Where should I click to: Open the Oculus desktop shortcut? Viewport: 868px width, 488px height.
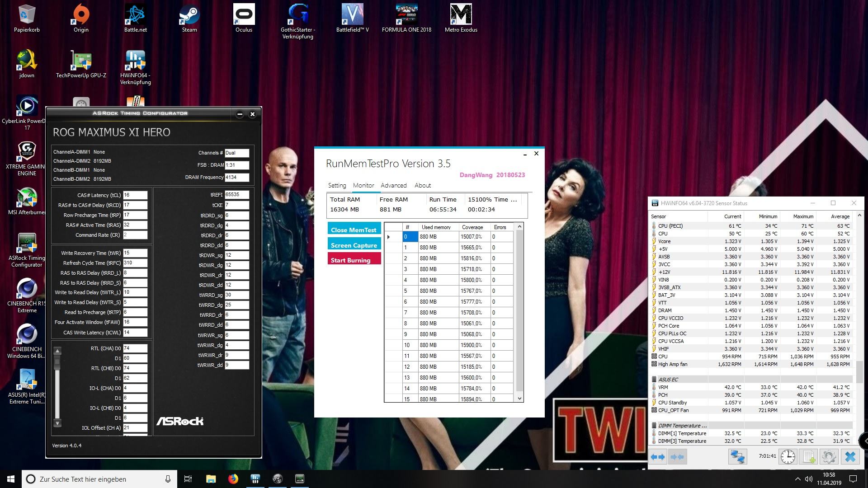click(244, 18)
